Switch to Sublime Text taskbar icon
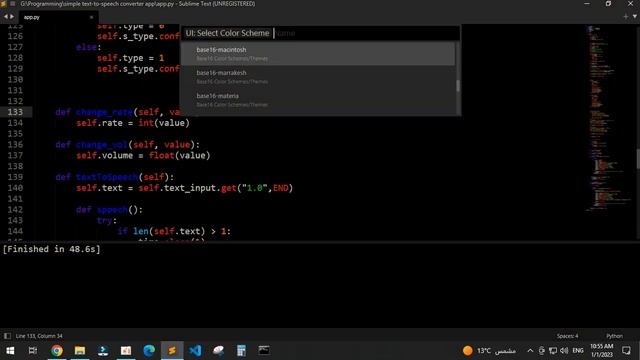Image resolution: width=640 pixels, height=360 pixels. click(x=172, y=351)
